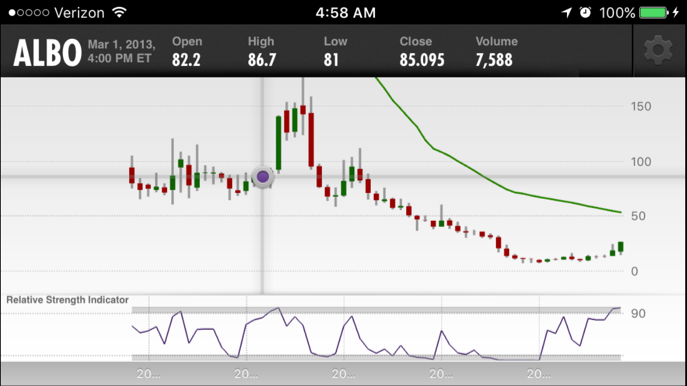This screenshot has width=687, height=386.
Task: Tap the battery status icon
Action: [x=653, y=12]
